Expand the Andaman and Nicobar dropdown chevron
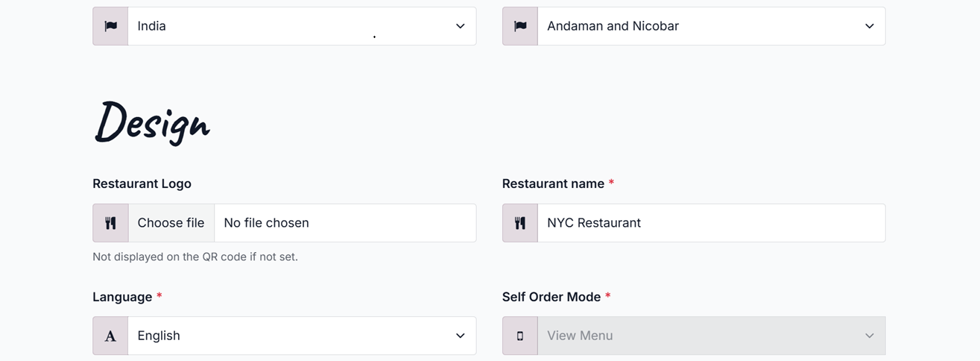Screen dimensions: 980x361 click(x=869, y=26)
